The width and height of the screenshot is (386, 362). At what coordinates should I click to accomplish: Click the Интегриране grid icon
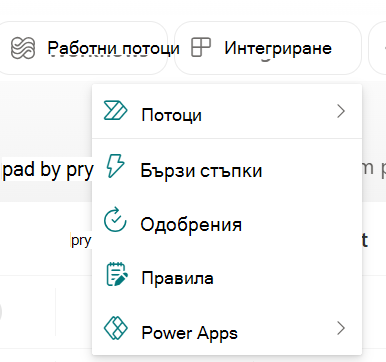click(x=201, y=47)
